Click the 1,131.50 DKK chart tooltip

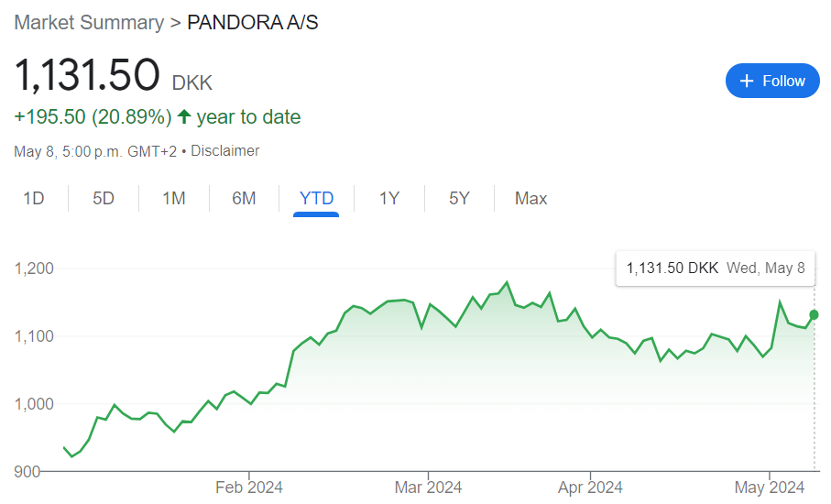point(715,268)
